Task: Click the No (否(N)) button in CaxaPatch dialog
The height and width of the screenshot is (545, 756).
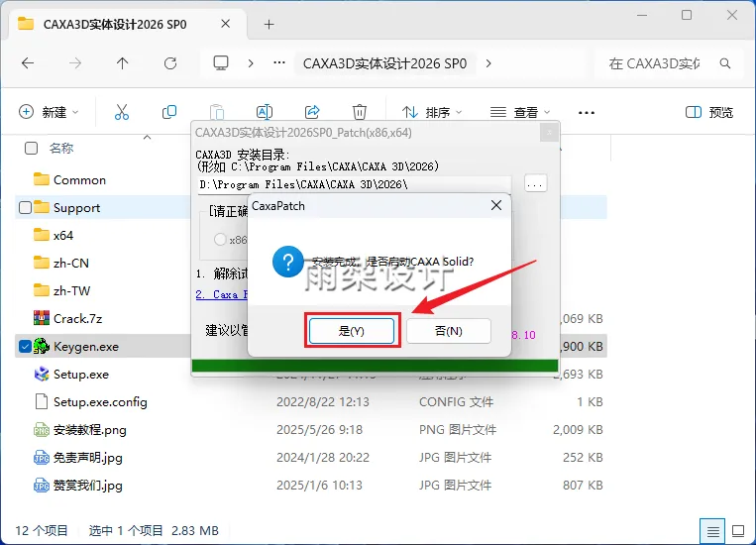Action: pos(449,331)
